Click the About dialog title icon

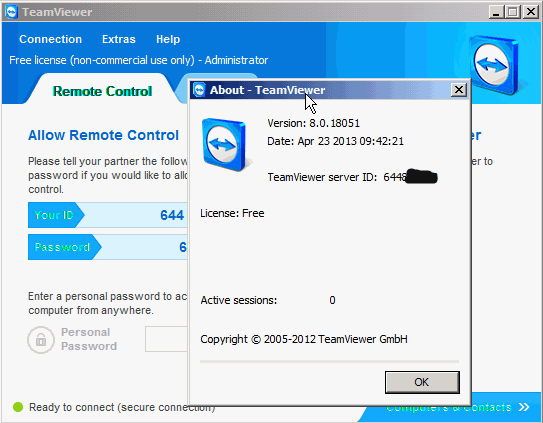199,90
